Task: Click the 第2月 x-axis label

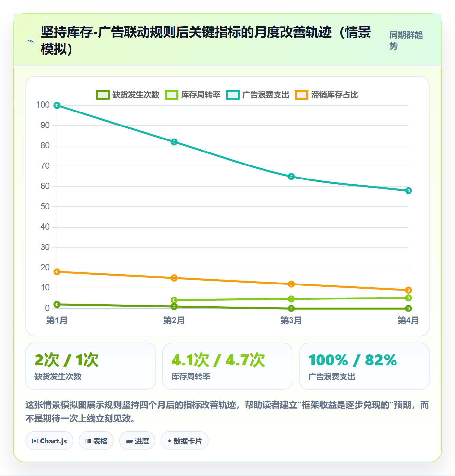Action: coord(174,321)
